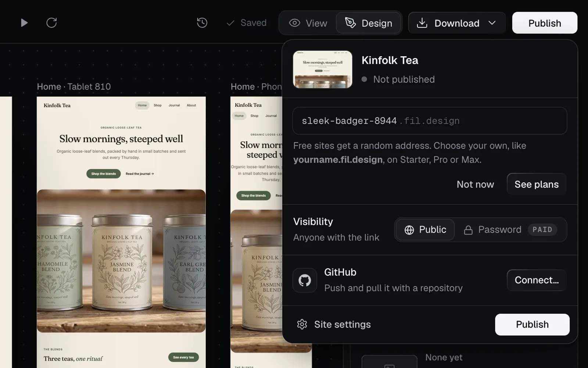Click the lock icon on Password option
Viewport: 588px width, 368px height.
click(x=468, y=230)
